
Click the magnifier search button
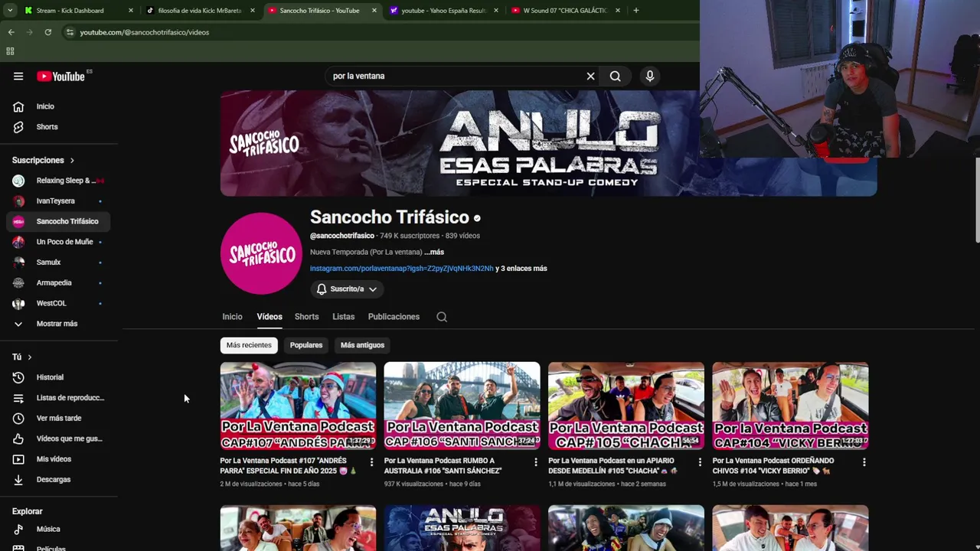(615, 76)
